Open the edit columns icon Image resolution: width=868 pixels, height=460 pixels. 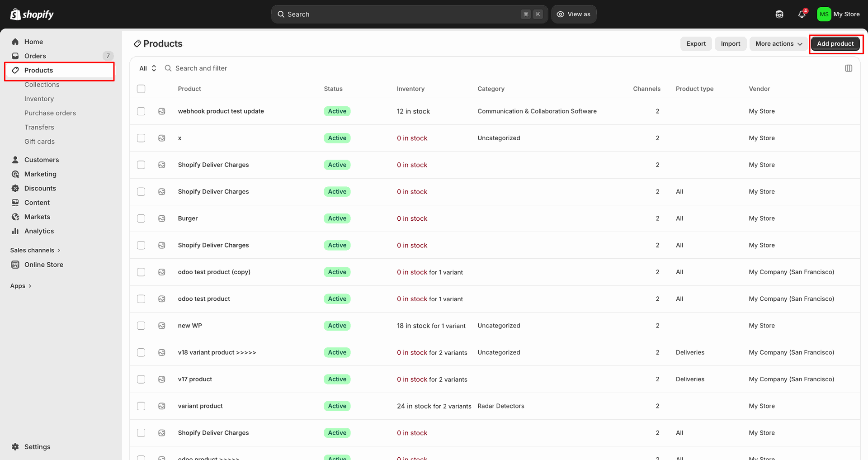click(x=849, y=68)
